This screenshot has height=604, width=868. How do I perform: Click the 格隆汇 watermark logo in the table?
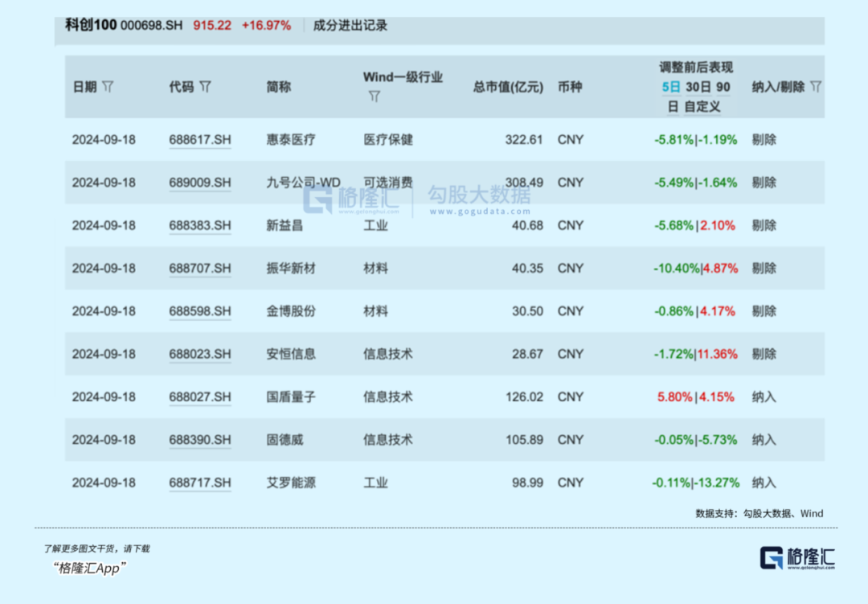(x=351, y=198)
